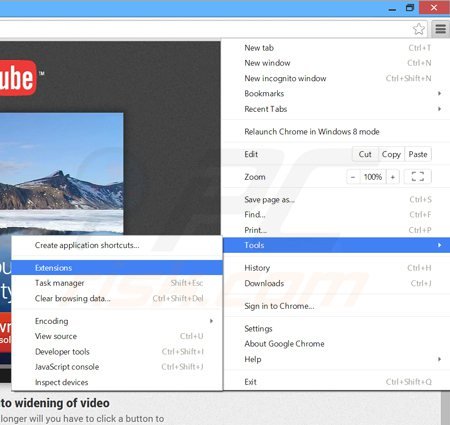The image size is (450, 425).
Task: Select Relaunch Chrome in Windows 8 mode
Action: [x=337, y=132]
